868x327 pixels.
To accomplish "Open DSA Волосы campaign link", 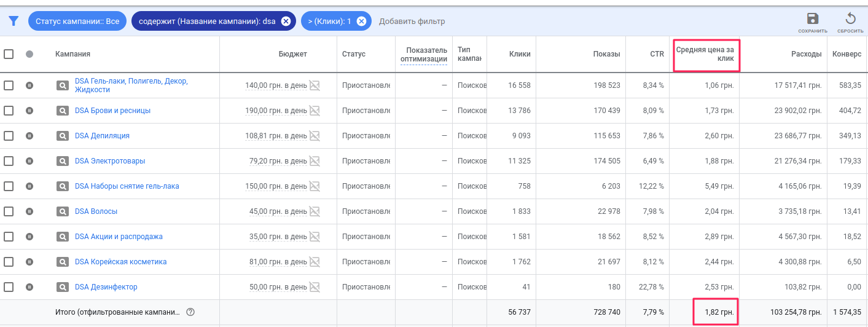I will tap(96, 211).
